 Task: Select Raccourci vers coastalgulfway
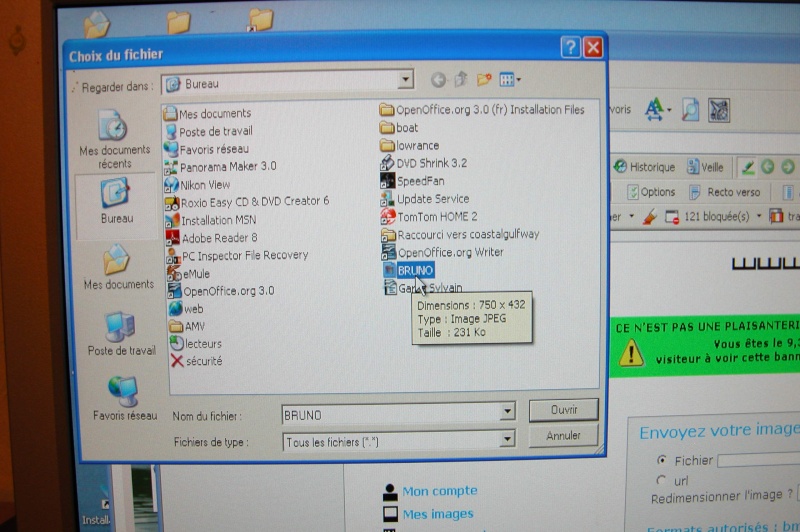461,235
